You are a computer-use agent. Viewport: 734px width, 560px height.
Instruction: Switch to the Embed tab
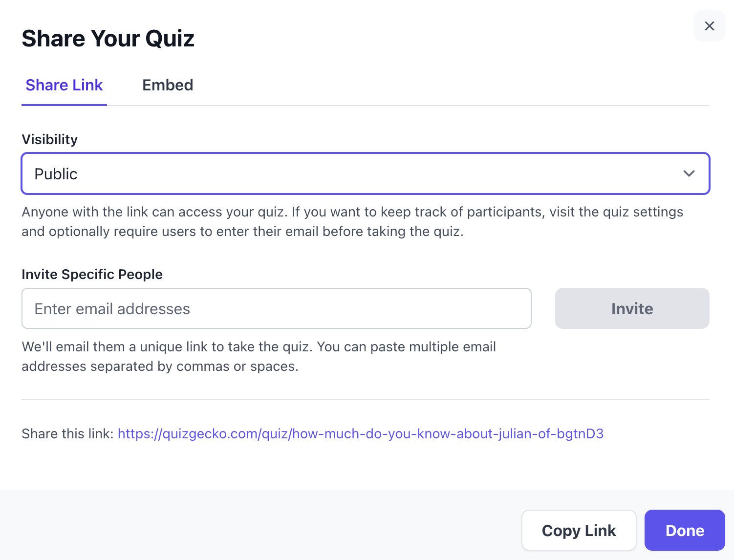tap(168, 85)
